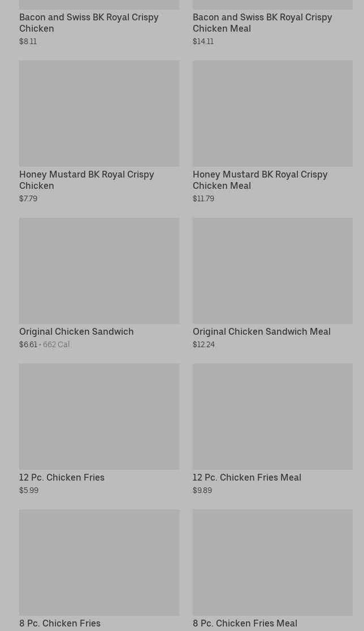Click Honey Mustard Crispy Chicken Meal title text
This screenshot has height=631, width=364.
pos(260,180)
